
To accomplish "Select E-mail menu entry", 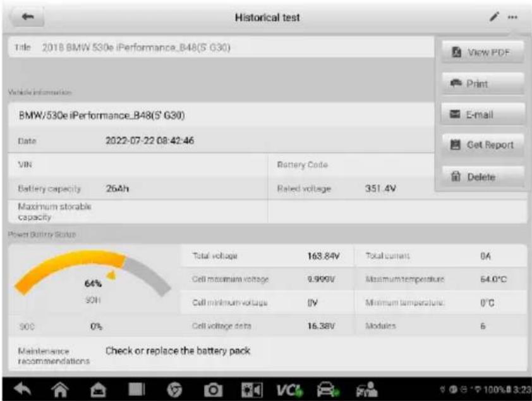I will 483,114.
